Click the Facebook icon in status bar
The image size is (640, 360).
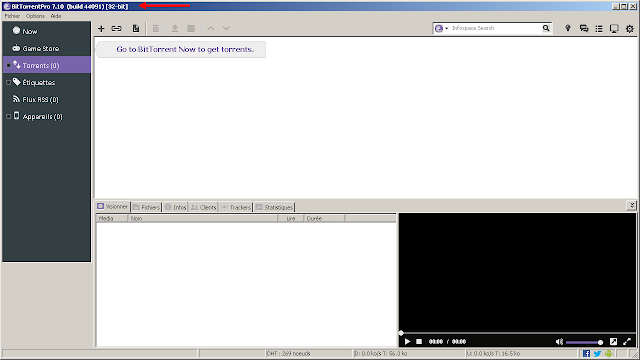(x=586, y=353)
